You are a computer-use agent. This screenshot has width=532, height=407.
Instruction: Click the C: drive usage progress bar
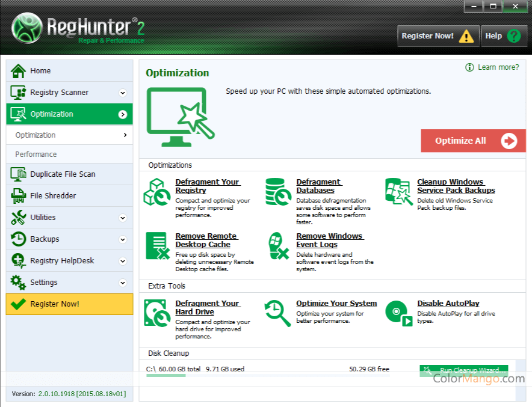(x=268, y=376)
